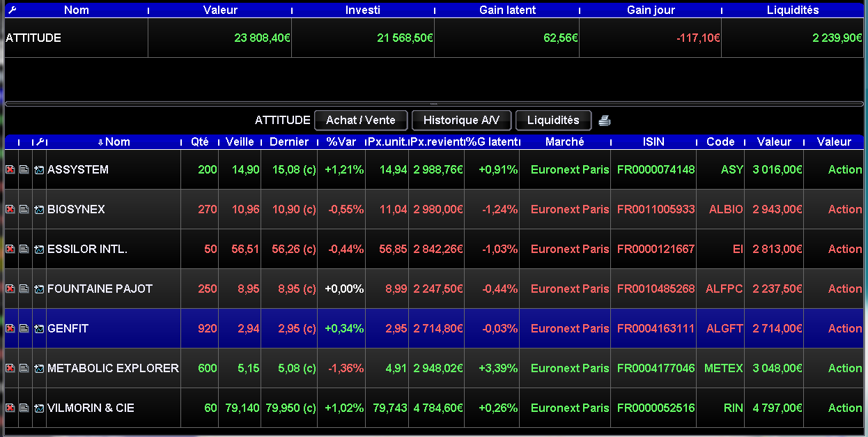This screenshot has width=868, height=437.
Task: Open the details sheet icon for GENFIT
Action: tap(24, 328)
